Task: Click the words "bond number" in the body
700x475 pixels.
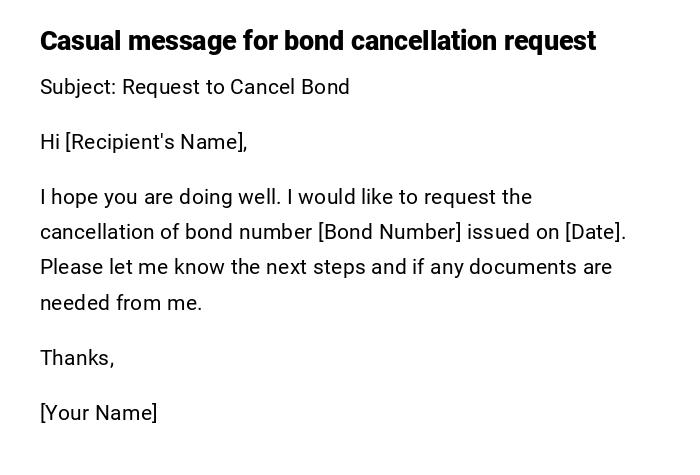Action: (x=249, y=232)
